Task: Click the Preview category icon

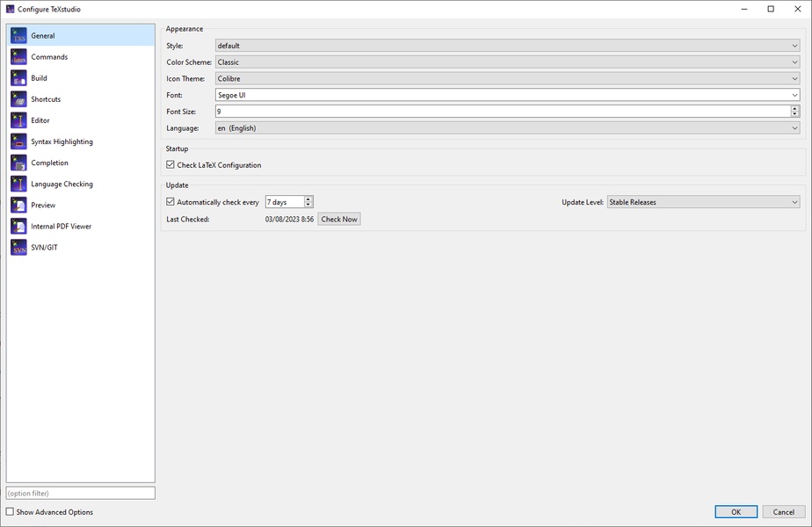Action: pos(18,206)
